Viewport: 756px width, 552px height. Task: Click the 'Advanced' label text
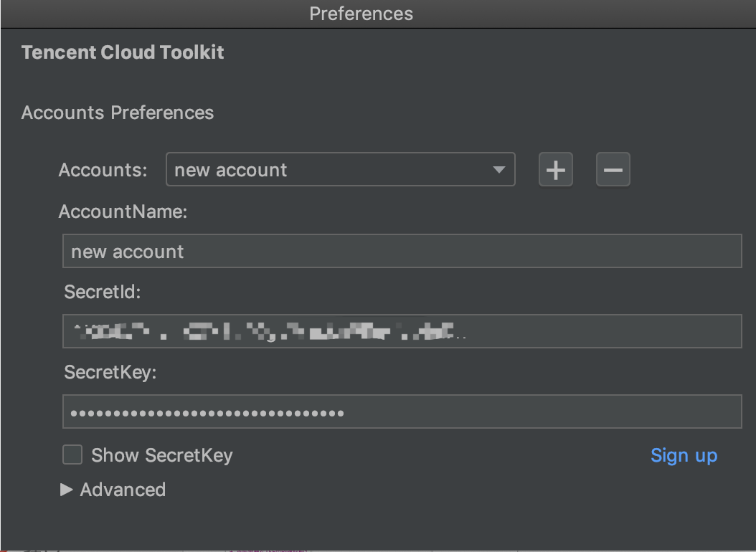(123, 490)
